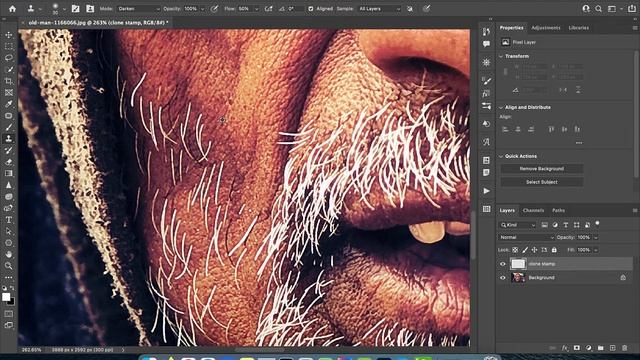Create a new layer
640x360 pixels.
click(x=612, y=348)
